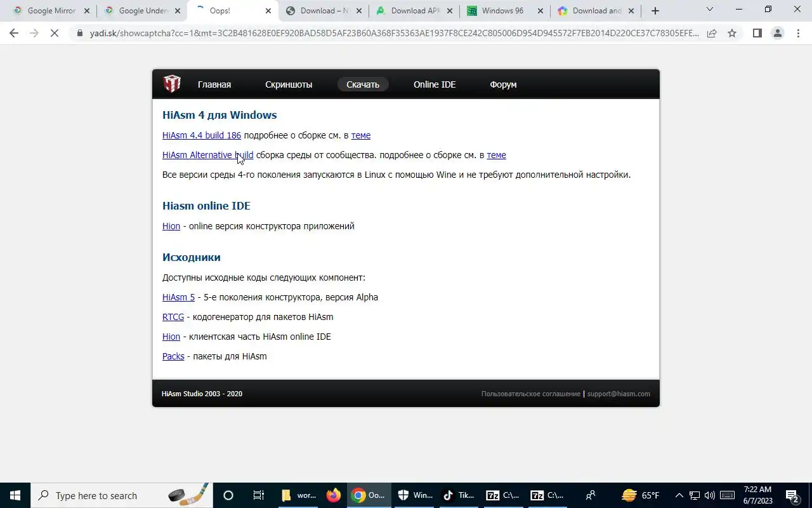The width and height of the screenshot is (812, 508).
Task: Open Chrome Oops taskbar item
Action: 370,495
